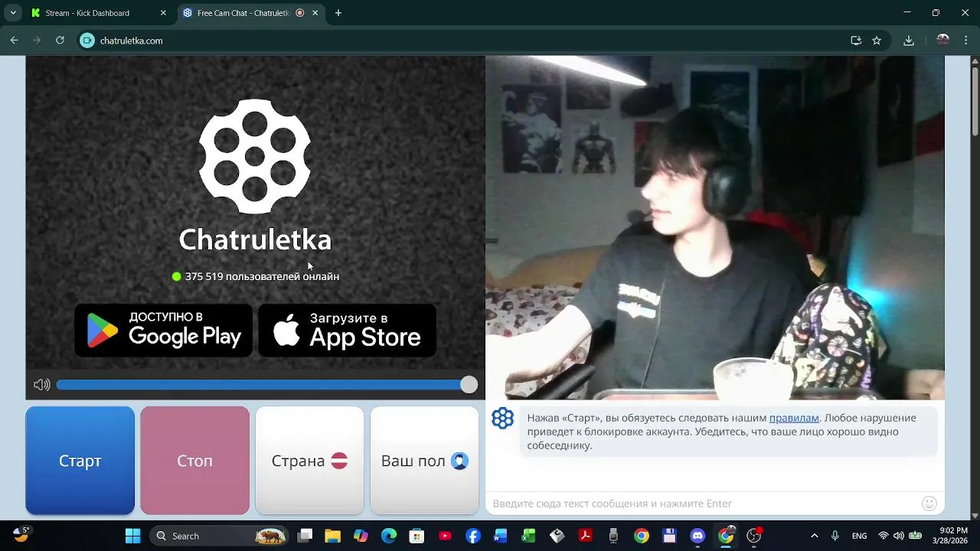
Task: Open the Ваш пол gender selector
Action: tap(424, 461)
